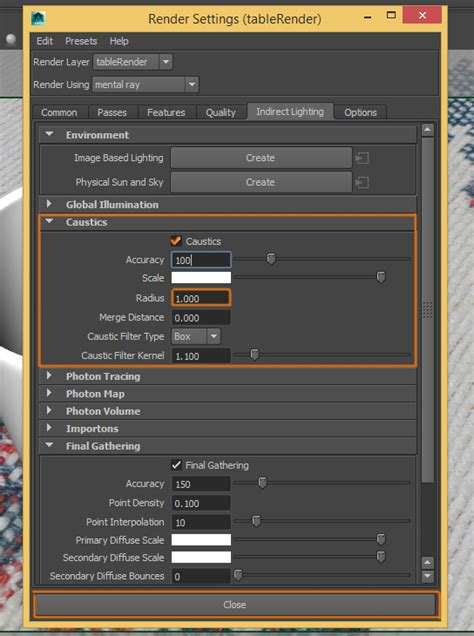Viewport: 474px width, 636px height.
Task: Maximize the Render Settings window
Action: (391, 15)
